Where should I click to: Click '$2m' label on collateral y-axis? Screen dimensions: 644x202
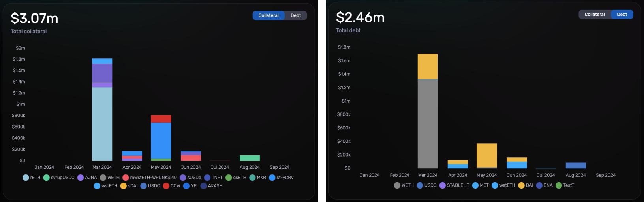click(x=21, y=48)
